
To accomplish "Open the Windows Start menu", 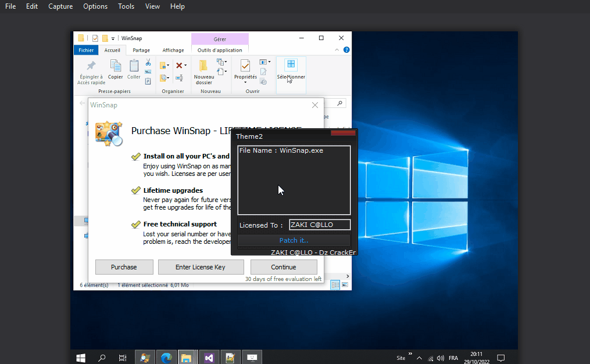I will 81,358.
